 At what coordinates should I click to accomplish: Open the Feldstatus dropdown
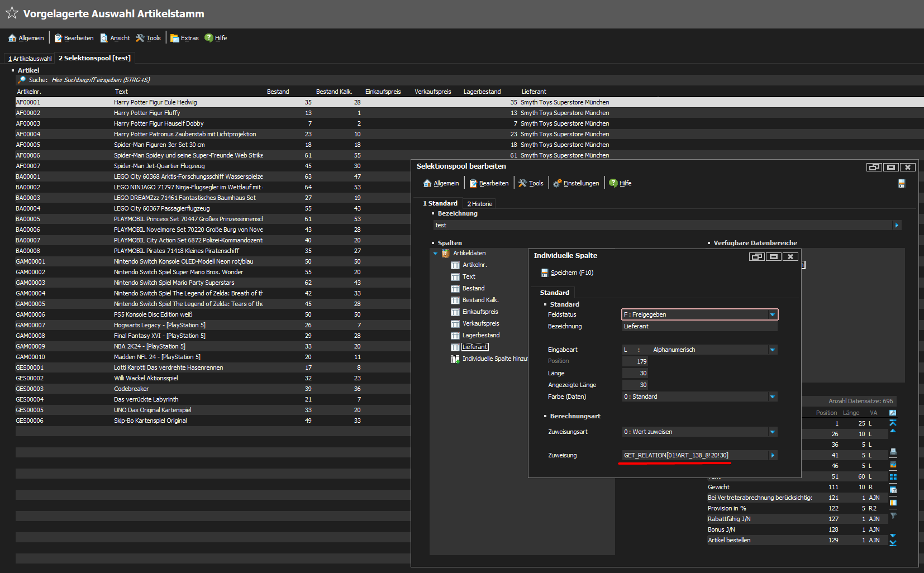click(773, 314)
